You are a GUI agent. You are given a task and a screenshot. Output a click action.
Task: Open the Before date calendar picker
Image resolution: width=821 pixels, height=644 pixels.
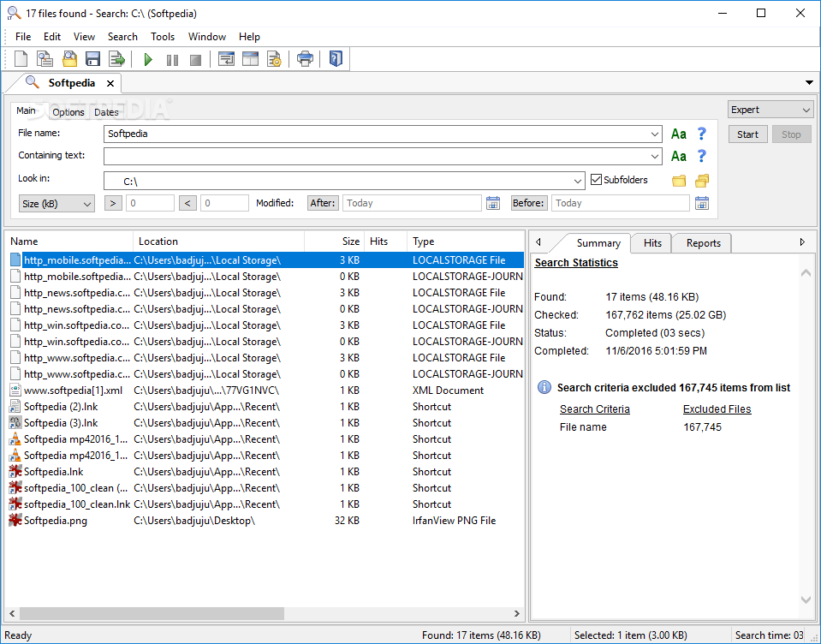coord(702,203)
